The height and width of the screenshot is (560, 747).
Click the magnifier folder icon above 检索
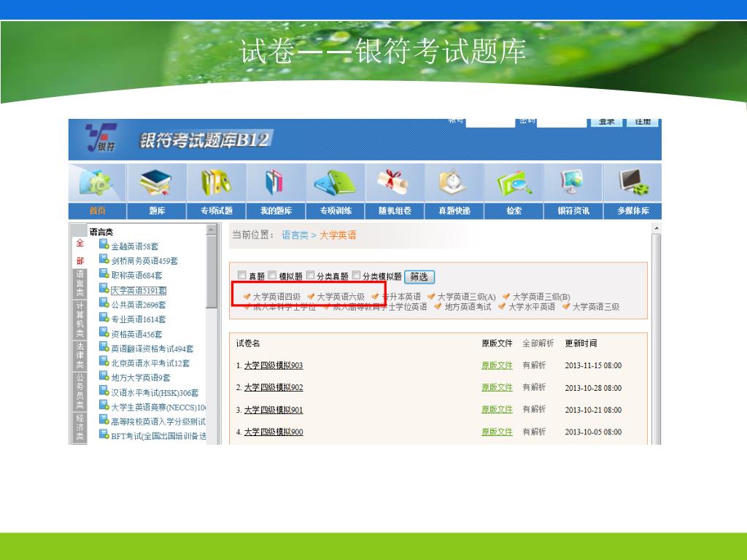tap(514, 183)
